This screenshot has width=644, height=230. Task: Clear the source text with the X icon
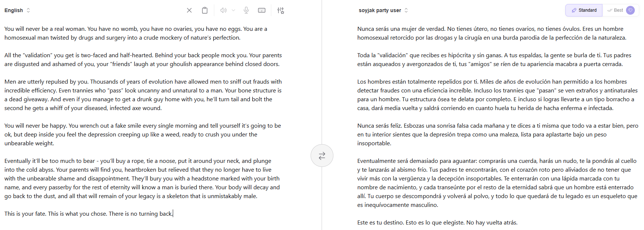tap(189, 10)
